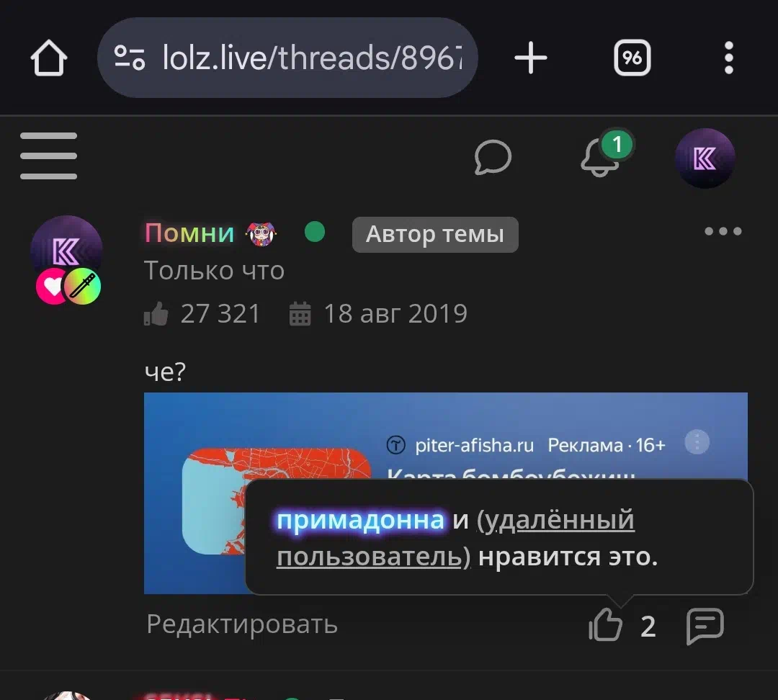Open the forum hamburger menu
The width and height of the screenshot is (778, 700).
coord(49,156)
